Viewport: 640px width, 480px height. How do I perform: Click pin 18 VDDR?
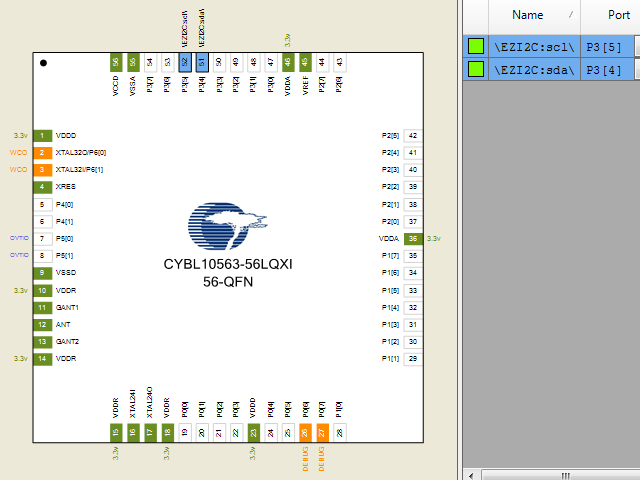(167, 433)
